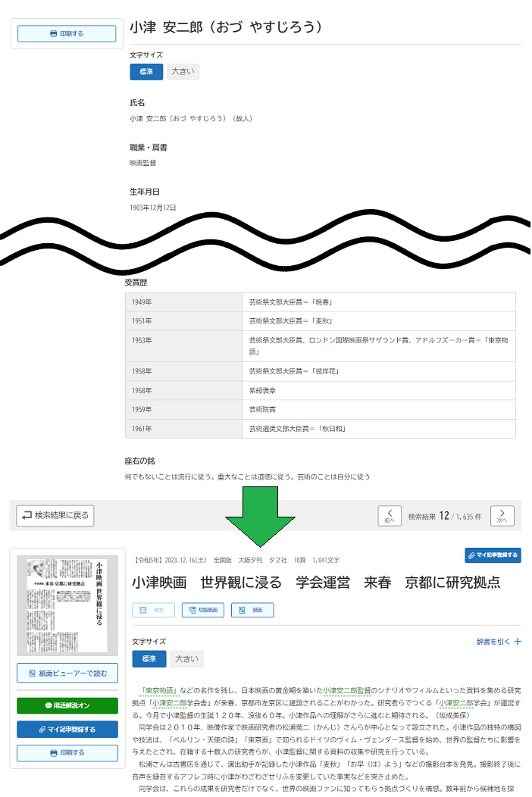
Task: Return to search results with 検索結果に戻る
Action: pos(55,516)
